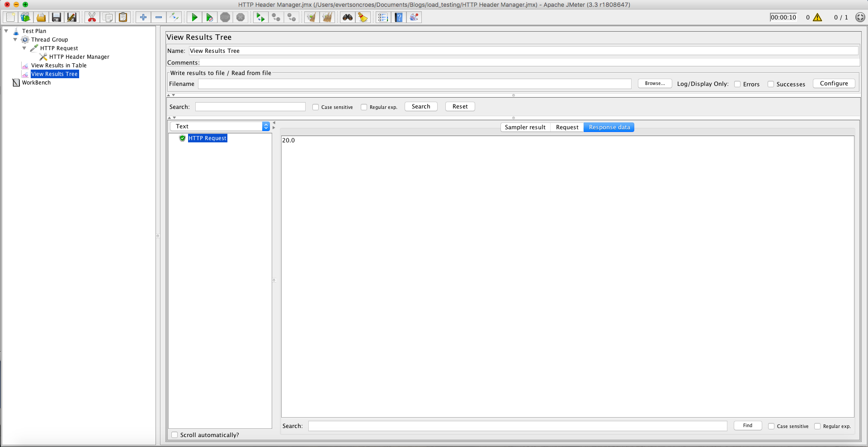Screen dimensions: 868x447
Task: Open the Templates toolbar icon
Action: click(25, 17)
